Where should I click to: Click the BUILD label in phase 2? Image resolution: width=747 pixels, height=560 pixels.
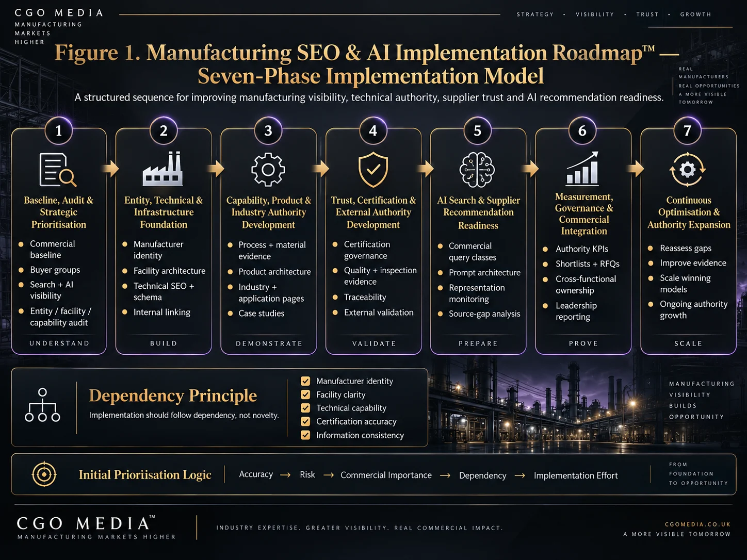click(x=164, y=343)
